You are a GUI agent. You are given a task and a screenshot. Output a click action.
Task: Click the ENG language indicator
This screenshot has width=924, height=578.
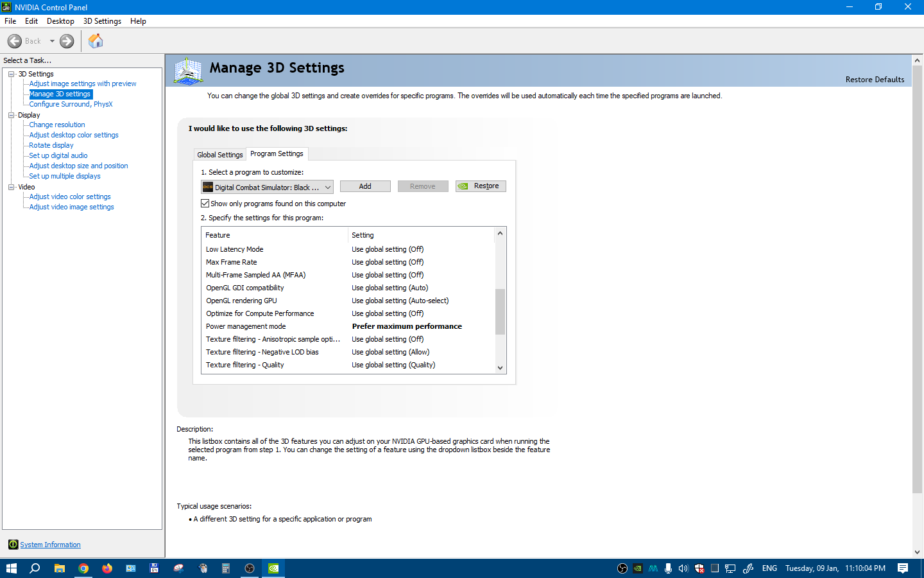[769, 568]
